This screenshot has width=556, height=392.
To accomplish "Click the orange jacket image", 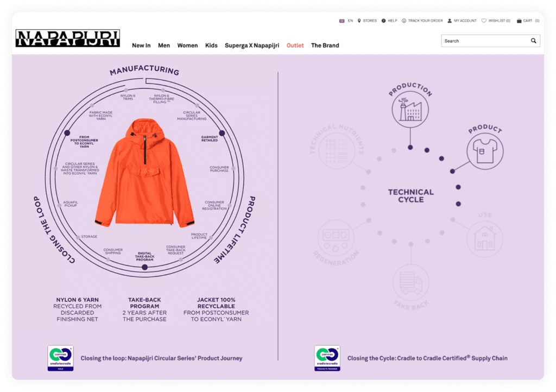I will pos(144,173).
